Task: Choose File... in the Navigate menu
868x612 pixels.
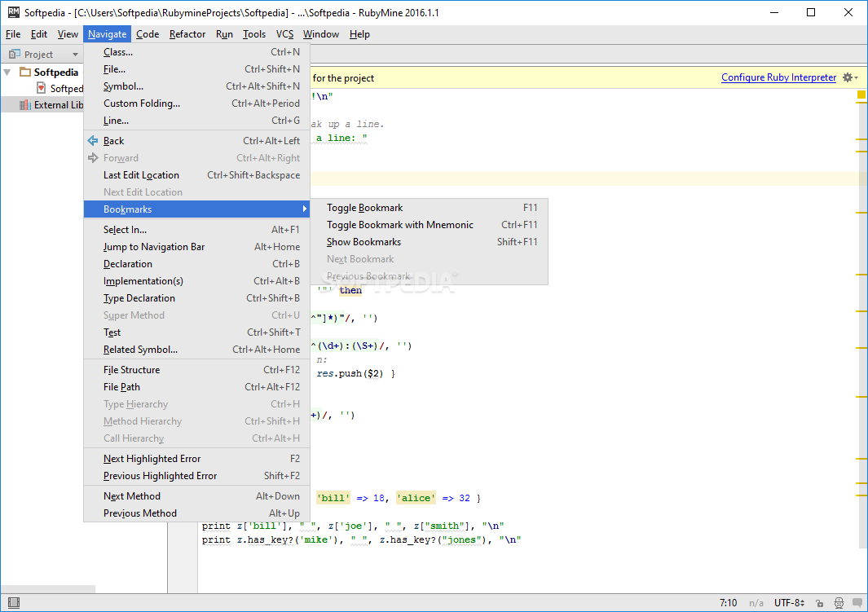Action: point(196,69)
